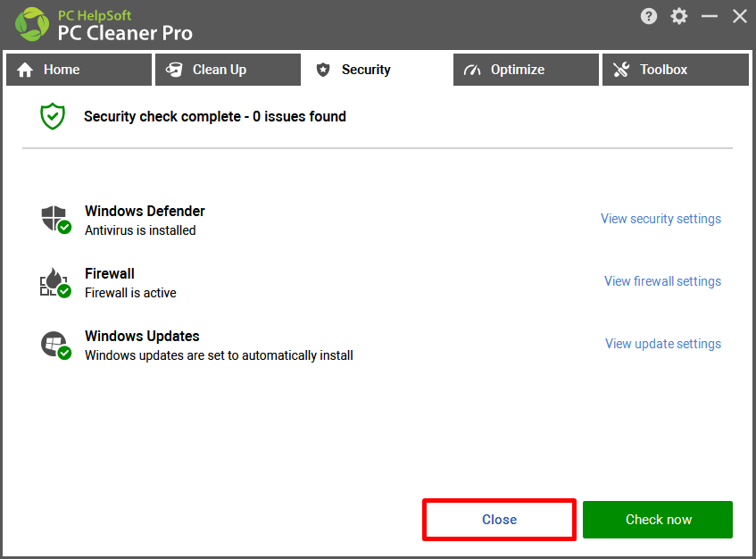
Task: Switch to the Home tab
Action: (79, 70)
